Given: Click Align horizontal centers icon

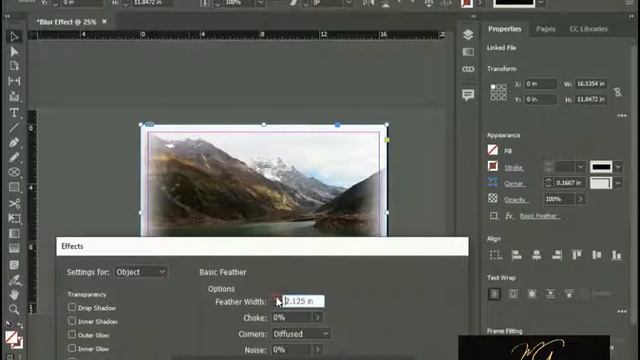Looking at the screenshot, I should [536, 255].
